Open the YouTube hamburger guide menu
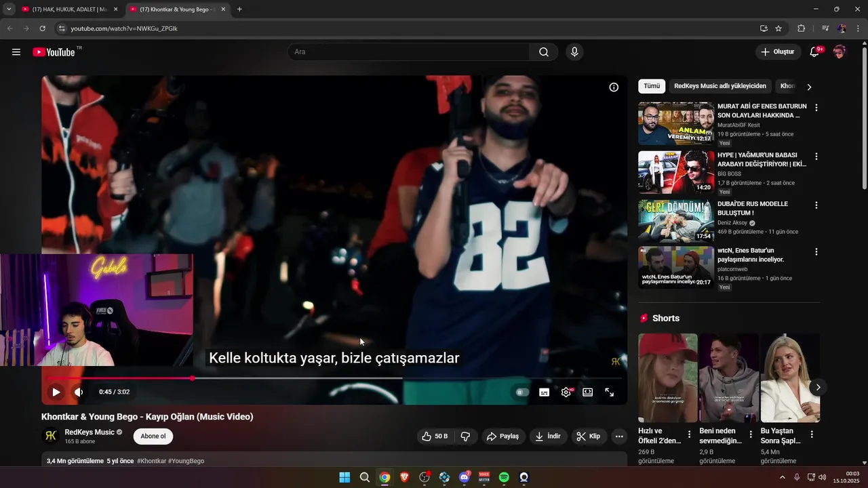 tap(16, 52)
